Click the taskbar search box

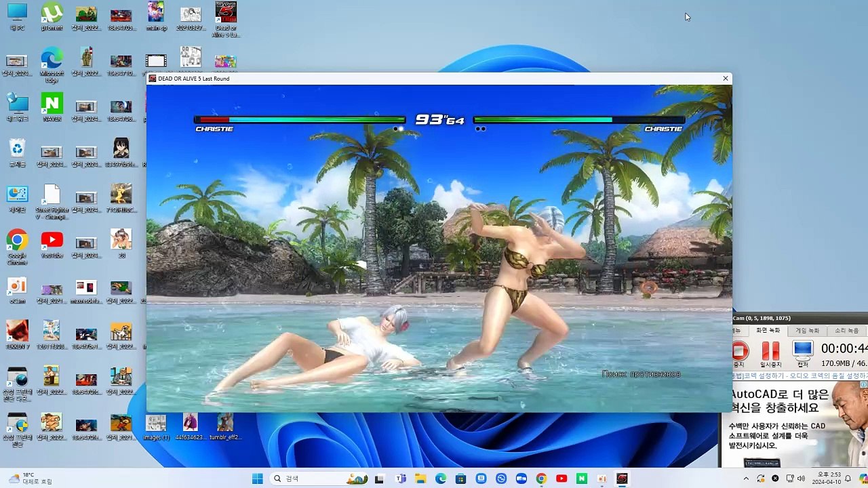(x=319, y=479)
